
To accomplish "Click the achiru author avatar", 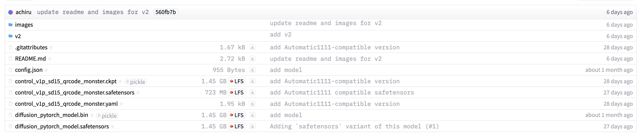I will (10, 12).
